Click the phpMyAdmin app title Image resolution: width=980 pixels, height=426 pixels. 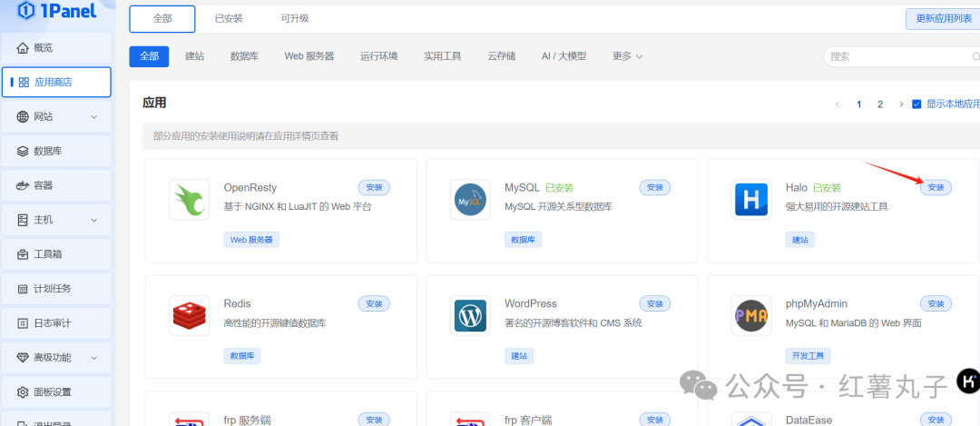(817, 303)
